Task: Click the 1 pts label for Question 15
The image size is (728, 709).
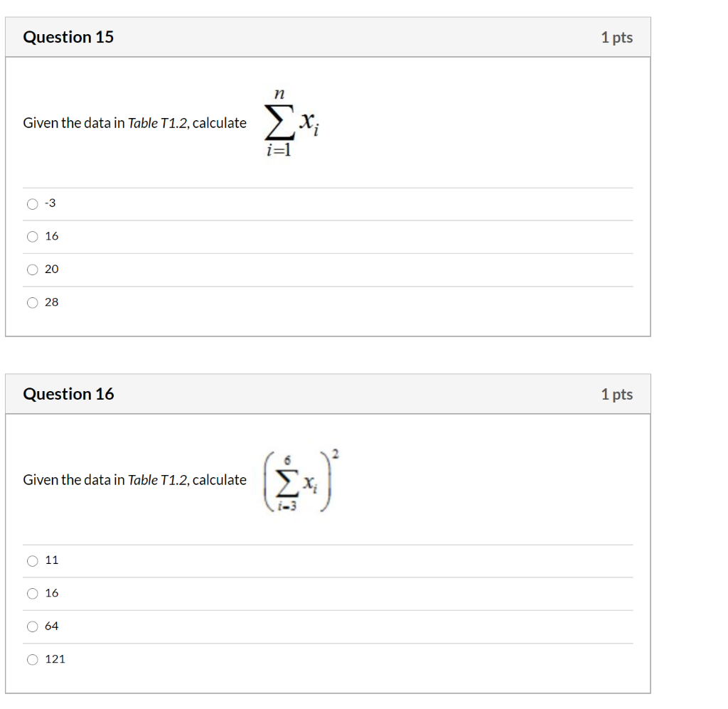Action: pyautogui.click(x=617, y=37)
